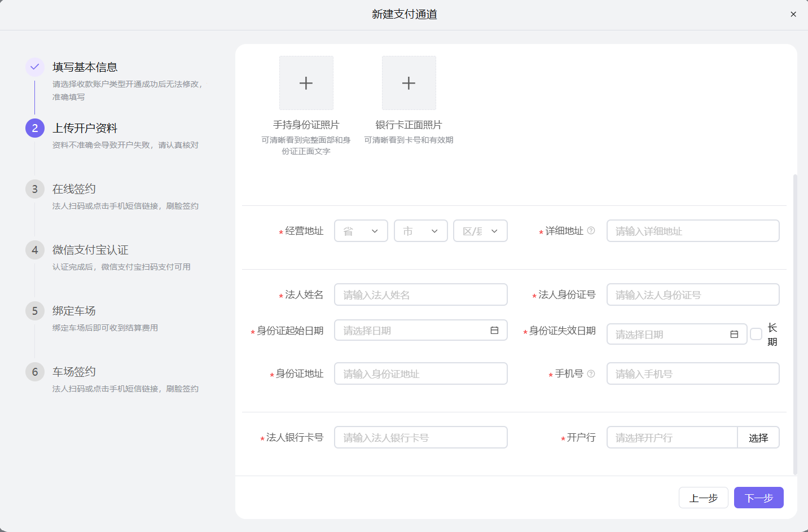Open the 市 city dropdown
This screenshot has height=532, width=808.
pyautogui.click(x=420, y=230)
